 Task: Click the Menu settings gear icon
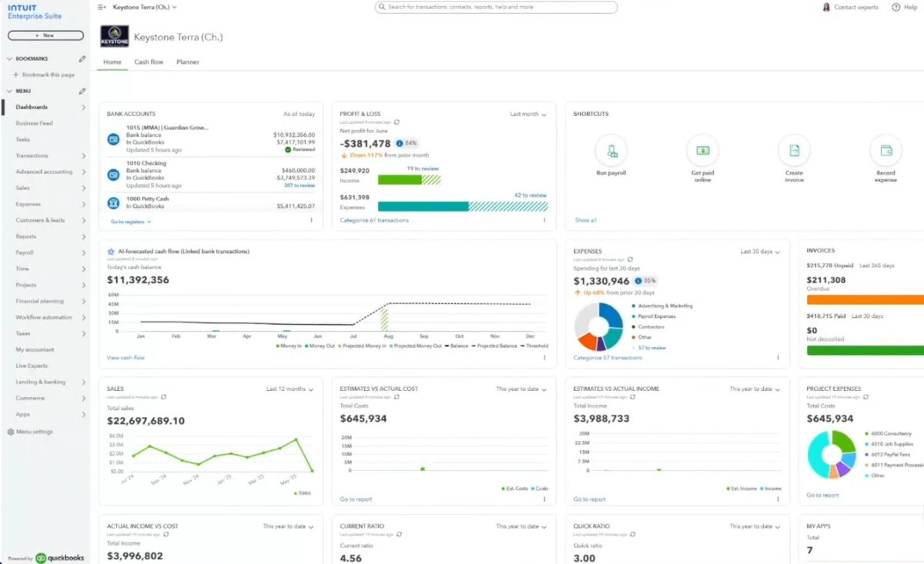pyautogui.click(x=11, y=432)
